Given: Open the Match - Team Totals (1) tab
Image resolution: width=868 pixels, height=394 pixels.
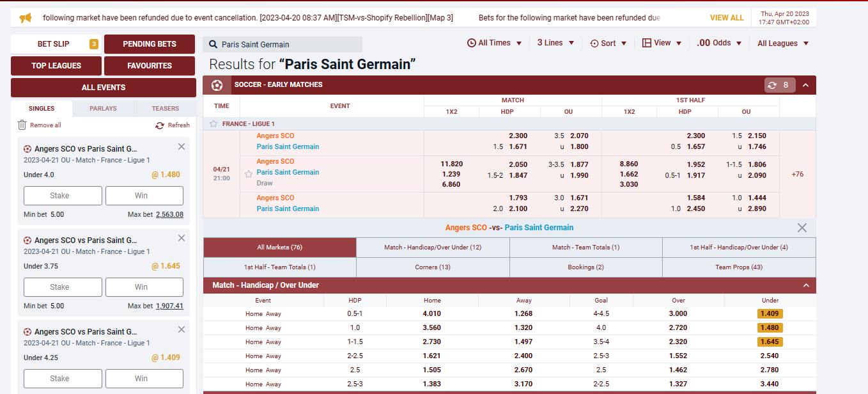Looking at the screenshot, I should click(x=586, y=248).
